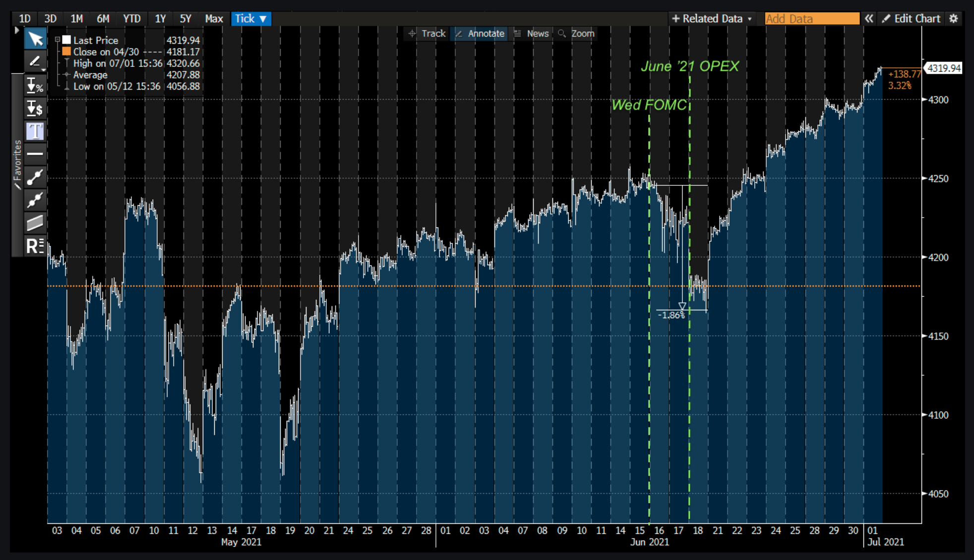The image size is (974, 560).
Task: Click the regression R tool icon
Action: click(35, 246)
